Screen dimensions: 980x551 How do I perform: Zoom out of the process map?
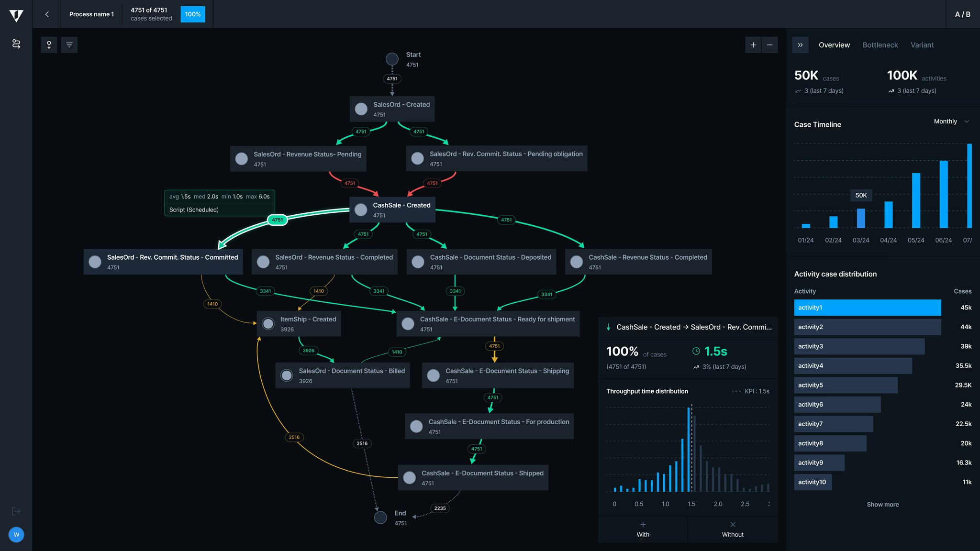pyautogui.click(x=769, y=44)
